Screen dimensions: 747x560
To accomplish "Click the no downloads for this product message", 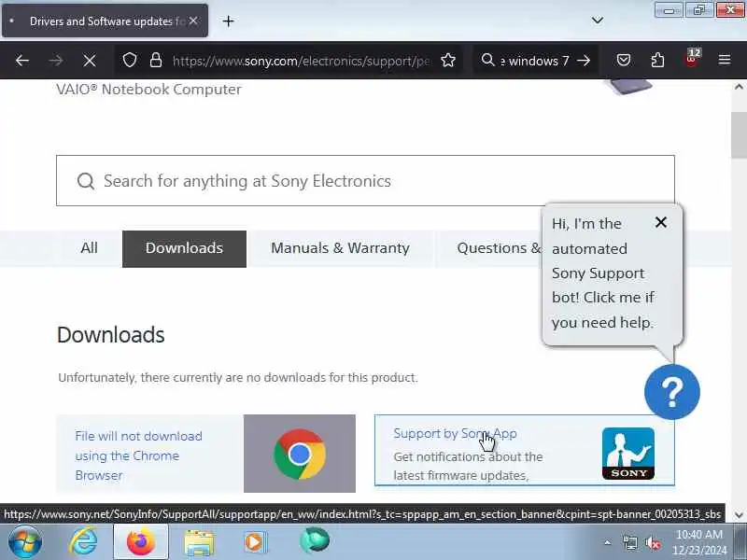I will pyautogui.click(x=238, y=378).
